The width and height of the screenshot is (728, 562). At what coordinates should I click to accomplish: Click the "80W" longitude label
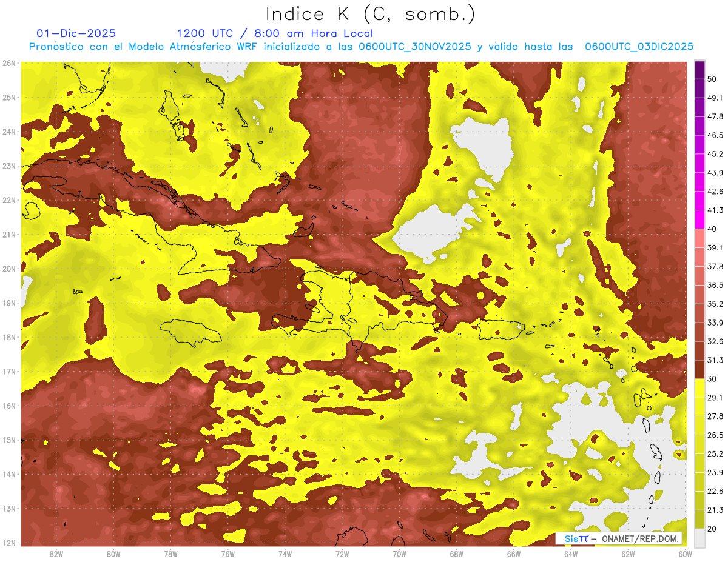tap(113, 554)
